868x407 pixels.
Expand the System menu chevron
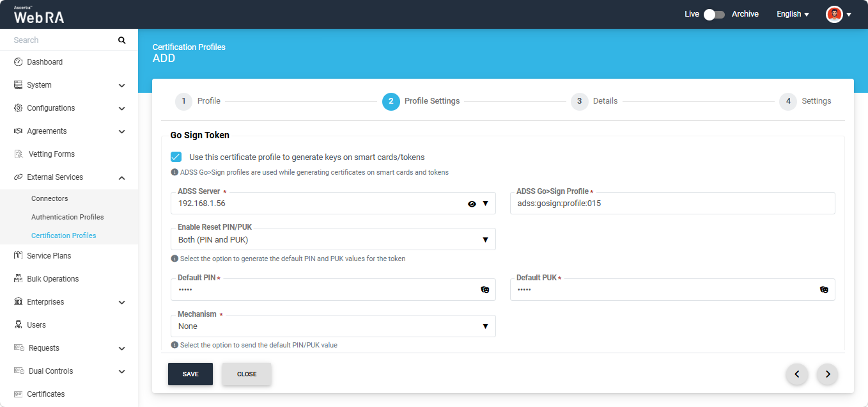coord(121,85)
